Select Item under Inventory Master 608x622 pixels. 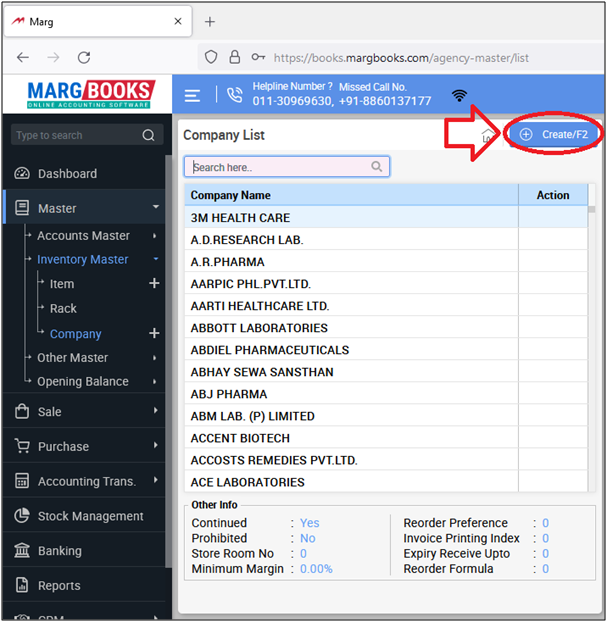click(x=62, y=284)
